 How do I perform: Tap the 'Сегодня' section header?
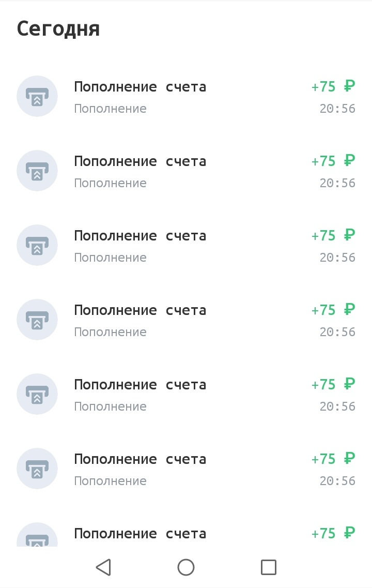(x=58, y=29)
